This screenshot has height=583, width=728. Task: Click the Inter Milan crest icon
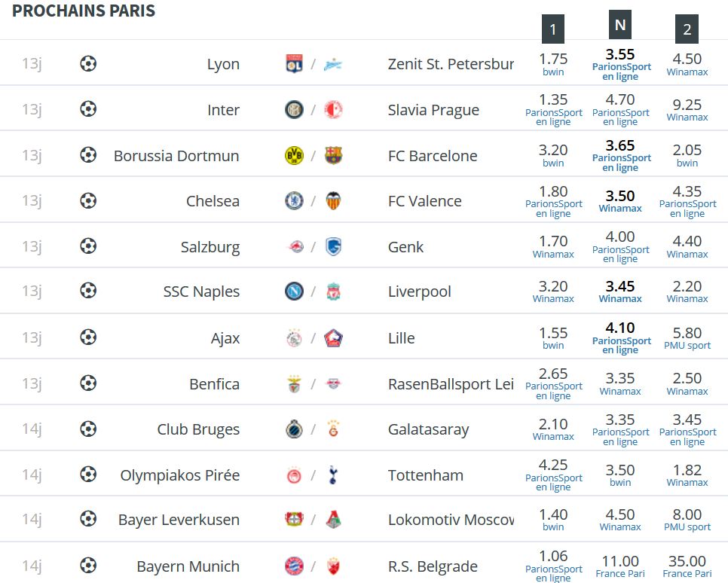(294, 109)
